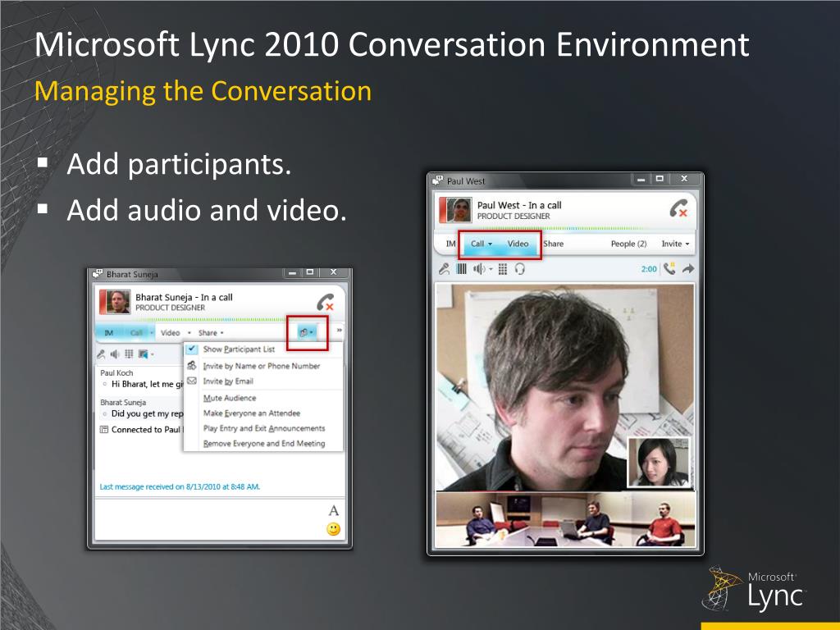Choose Make Everyone an Attendee
The width and height of the screenshot is (840, 630).
click(252, 413)
